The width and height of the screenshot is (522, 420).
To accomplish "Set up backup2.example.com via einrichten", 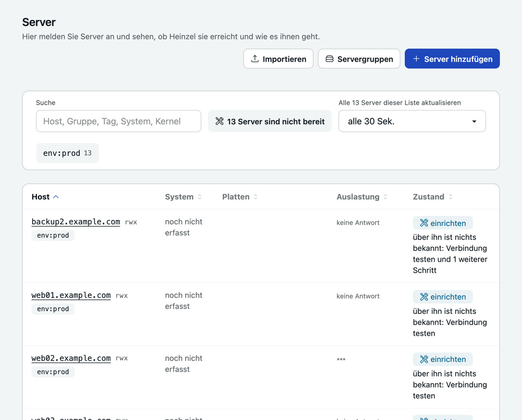I will point(443,223).
